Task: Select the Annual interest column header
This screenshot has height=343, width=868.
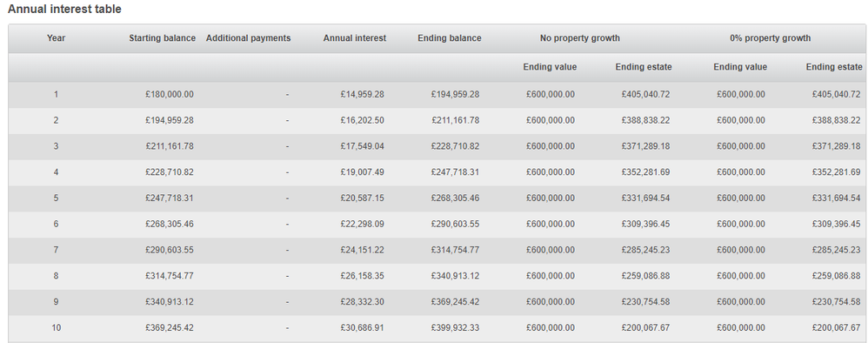Action: tap(355, 38)
